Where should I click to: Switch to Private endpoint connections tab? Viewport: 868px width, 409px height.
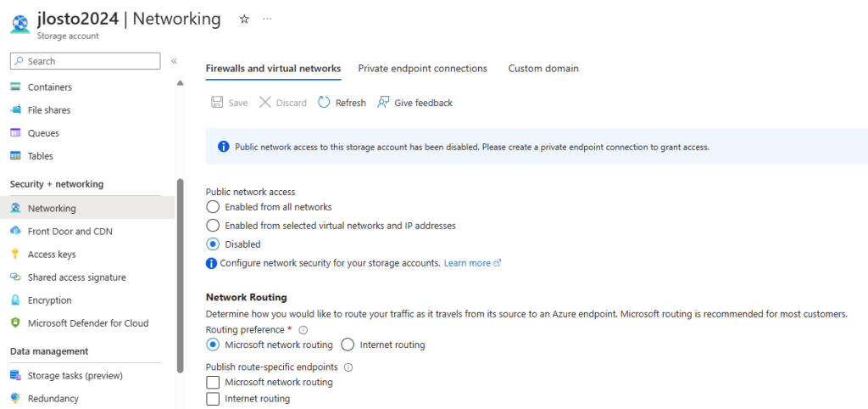coord(422,69)
